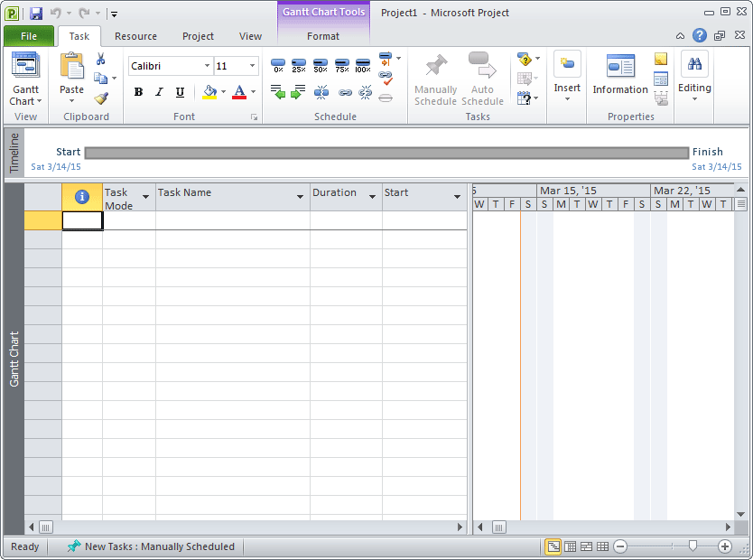Image resolution: width=753 pixels, height=560 pixels.
Task: Click the Redo arrow icon
Action: pos(84,13)
